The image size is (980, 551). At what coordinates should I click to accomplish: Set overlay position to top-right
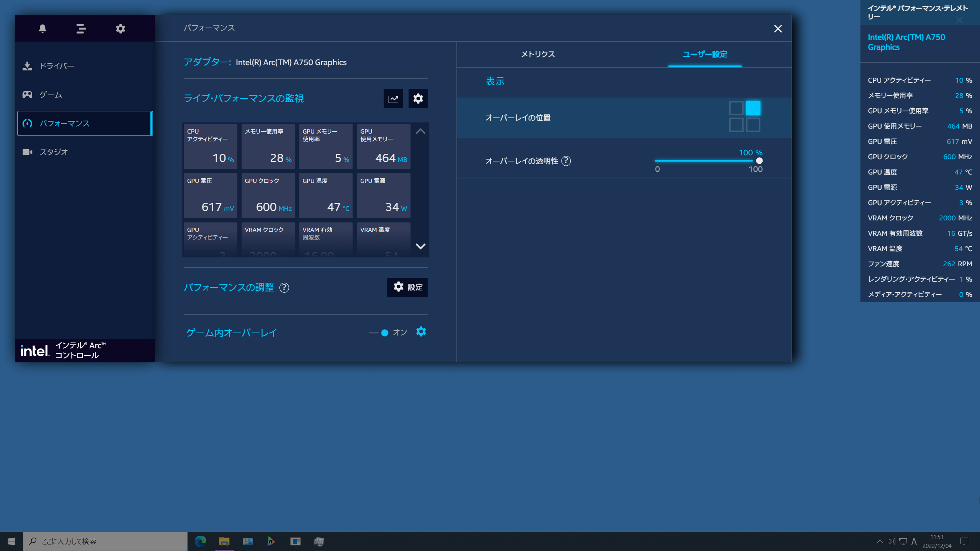coord(753,108)
